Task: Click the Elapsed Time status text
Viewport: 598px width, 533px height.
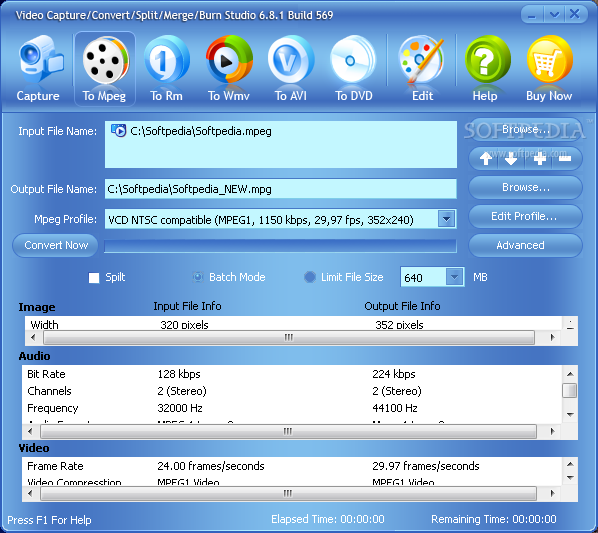Action: coord(328,519)
